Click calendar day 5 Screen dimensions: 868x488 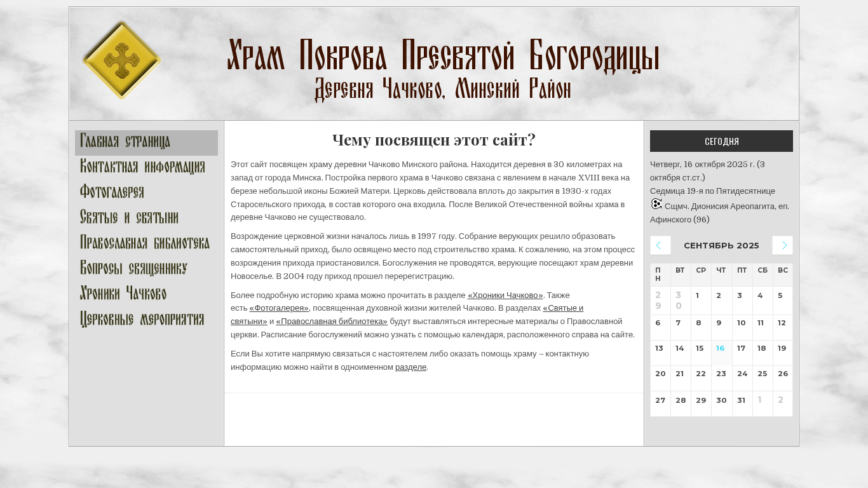[782, 301]
